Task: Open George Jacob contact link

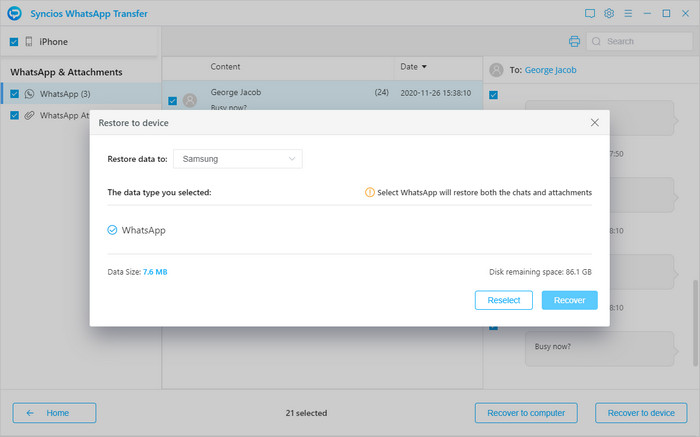Action: [x=550, y=70]
